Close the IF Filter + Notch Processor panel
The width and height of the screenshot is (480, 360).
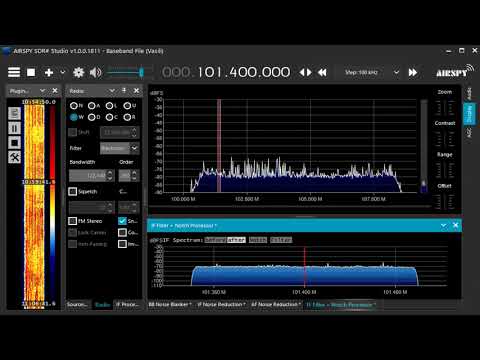(x=455, y=226)
